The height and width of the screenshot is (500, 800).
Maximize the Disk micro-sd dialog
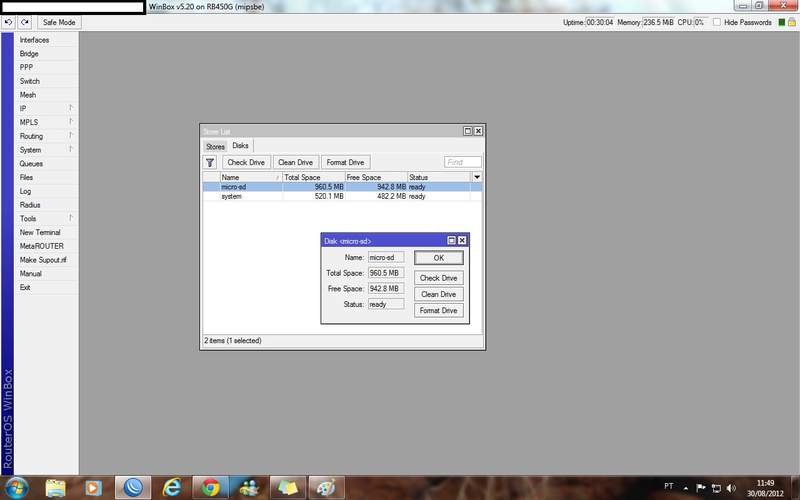[452, 240]
